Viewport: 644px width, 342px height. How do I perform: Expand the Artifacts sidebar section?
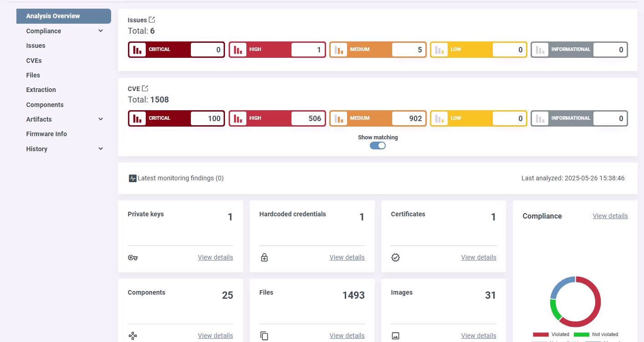[x=101, y=119]
